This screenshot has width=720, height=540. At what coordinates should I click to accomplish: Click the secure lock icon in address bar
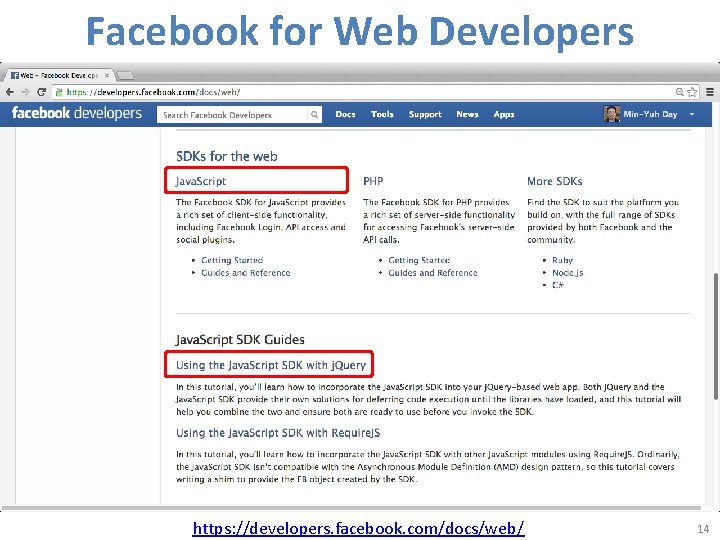tap(59, 92)
